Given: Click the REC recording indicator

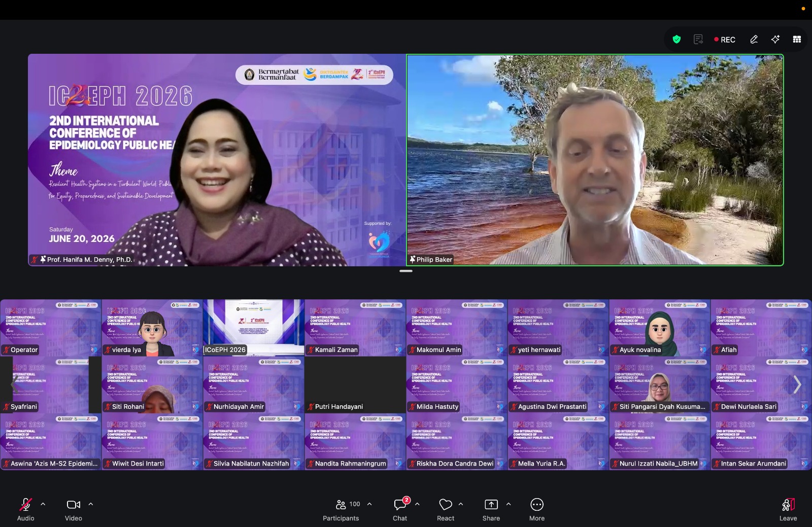Looking at the screenshot, I should 725,40.
